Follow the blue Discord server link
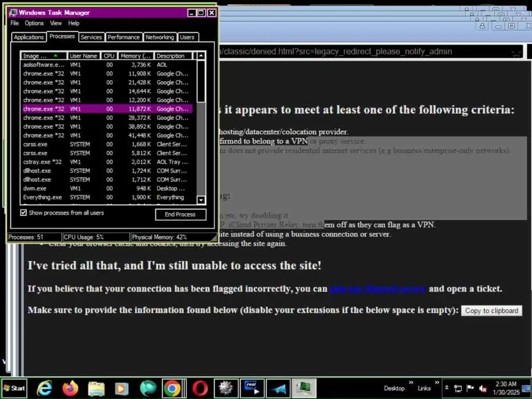532x399 pixels. click(378, 289)
